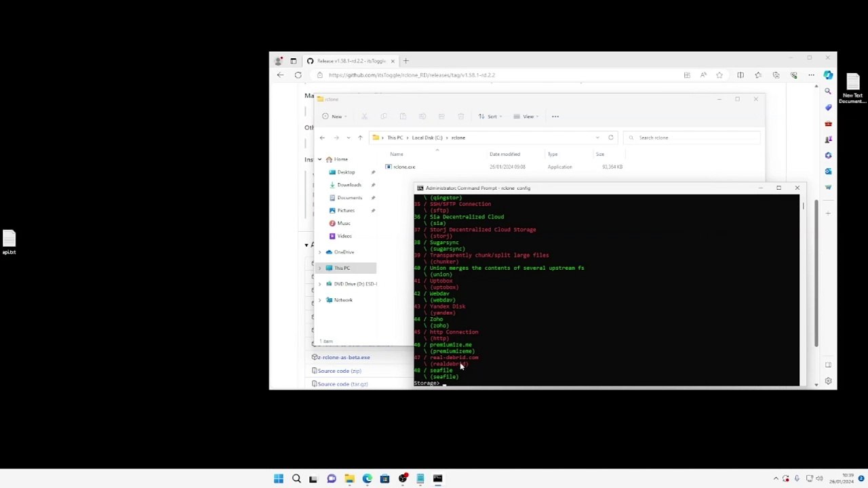Click This PC in the breadcrumb path
The image size is (868, 488).
[395, 138]
